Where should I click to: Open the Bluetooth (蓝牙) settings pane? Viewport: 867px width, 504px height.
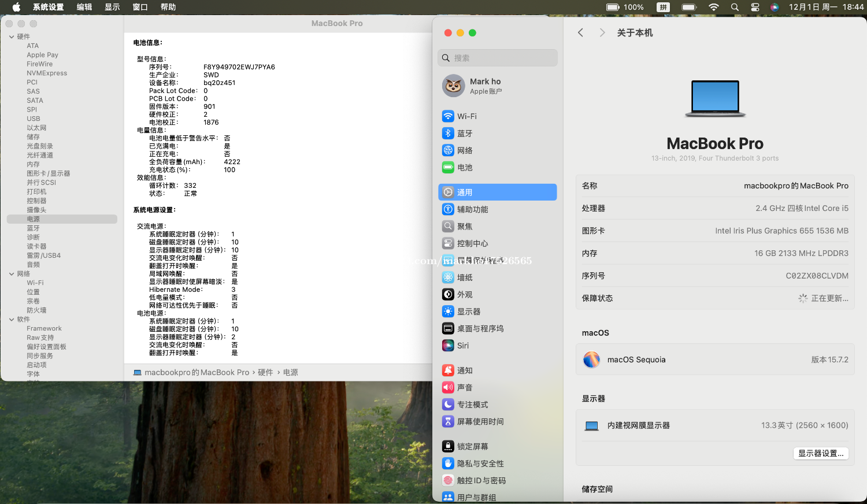pyautogui.click(x=464, y=134)
